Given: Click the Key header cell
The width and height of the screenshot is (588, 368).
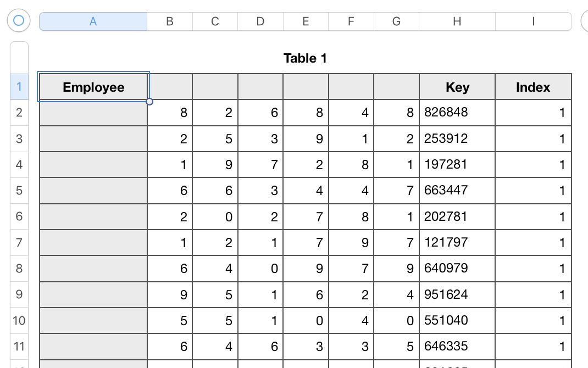Looking at the screenshot, I should [x=457, y=87].
